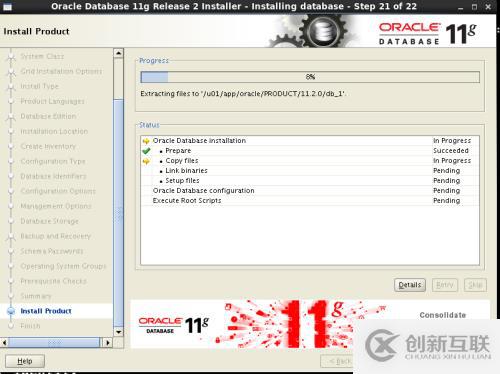Image resolution: width=500 pixels, height=374 pixels.
Task: Click in-progress arrow icon beside Copy files
Action: [x=146, y=161]
